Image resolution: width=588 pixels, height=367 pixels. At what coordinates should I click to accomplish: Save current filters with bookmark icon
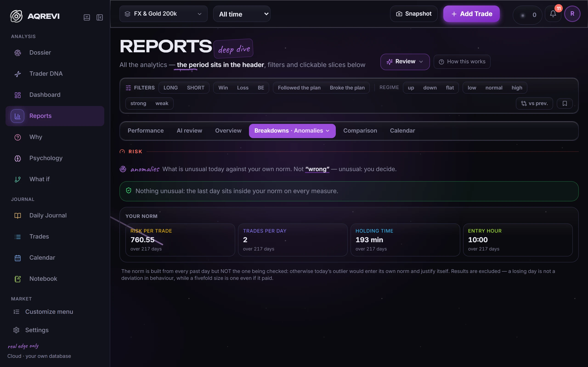565,103
